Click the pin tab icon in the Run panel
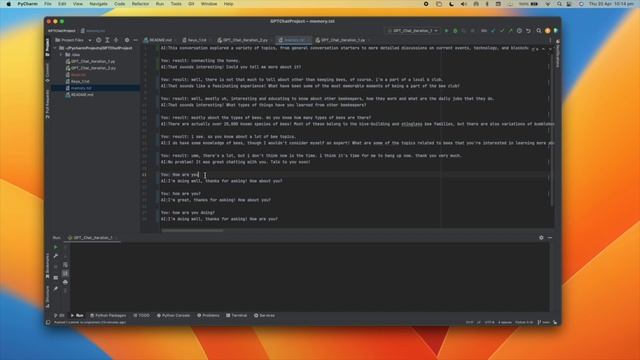Viewport: 640px width, 360px height. tap(56, 289)
